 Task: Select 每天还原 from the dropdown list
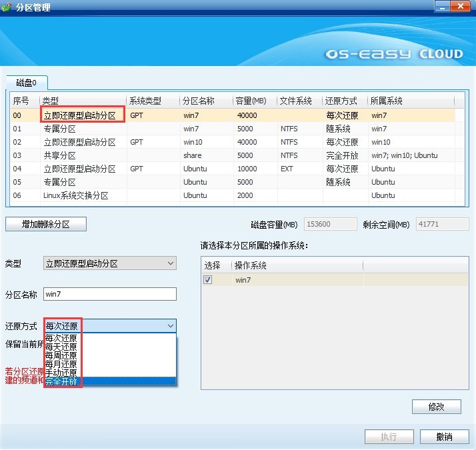(x=61, y=347)
